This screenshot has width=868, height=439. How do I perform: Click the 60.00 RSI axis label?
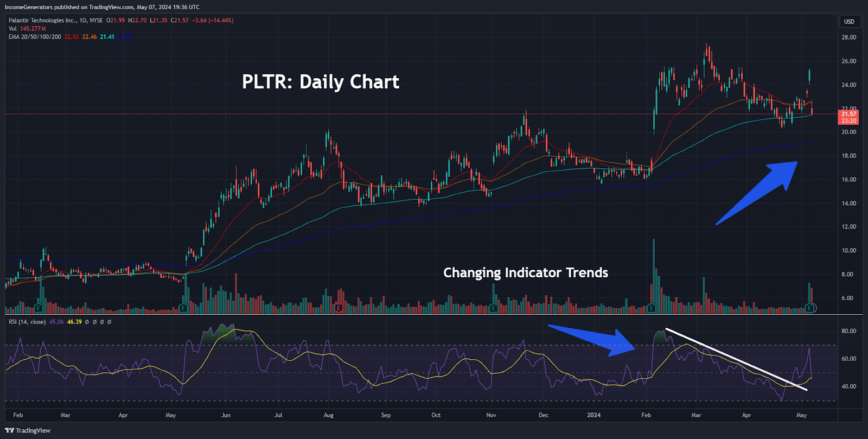[x=849, y=359]
